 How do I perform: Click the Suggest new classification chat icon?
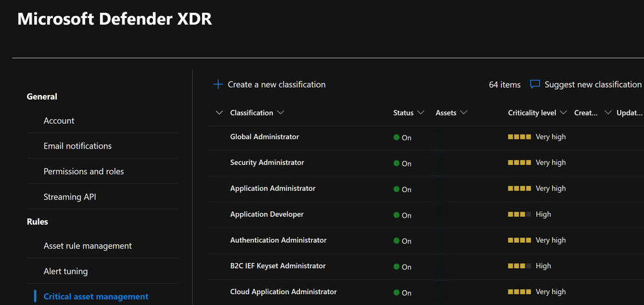[x=535, y=85]
